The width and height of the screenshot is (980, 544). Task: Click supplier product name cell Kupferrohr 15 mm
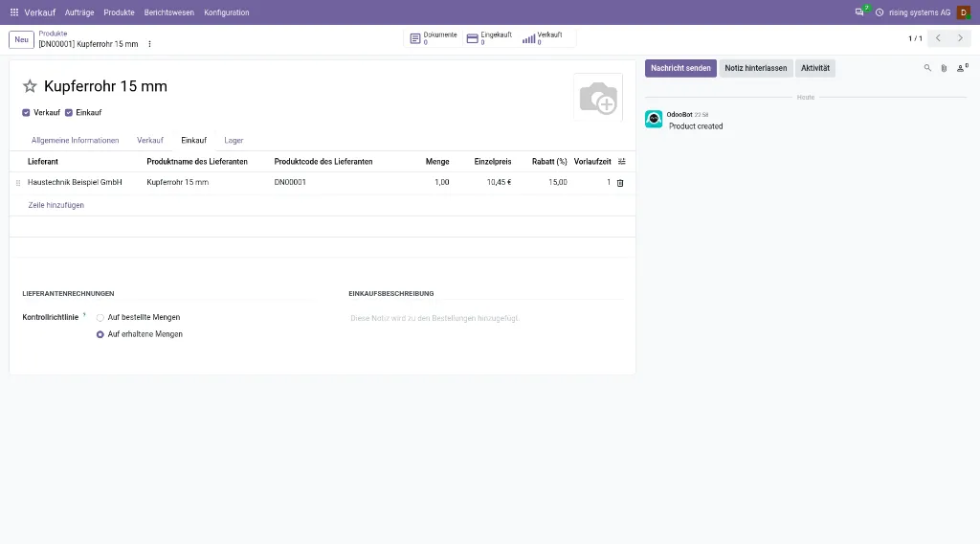177,183
